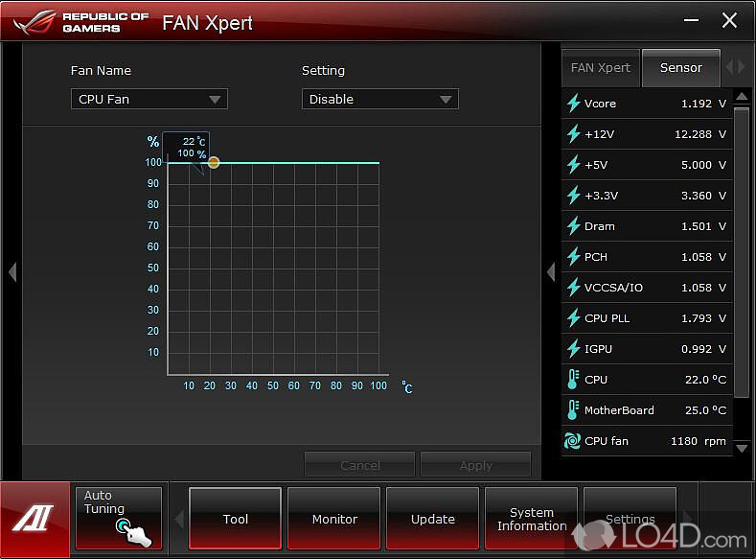This screenshot has width=756, height=559.
Task: Click the Vcore 1.192 V value
Action: click(703, 104)
